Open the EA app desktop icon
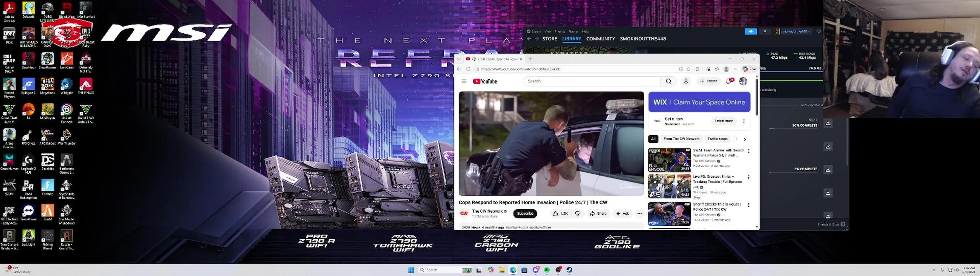Viewport: 980px width, 276px height. point(28,112)
